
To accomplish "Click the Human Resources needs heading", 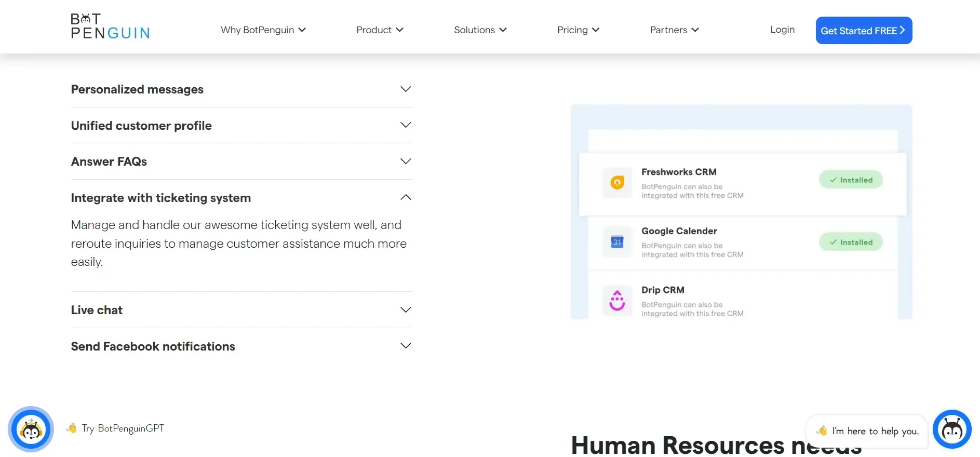I will [x=717, y=445].
